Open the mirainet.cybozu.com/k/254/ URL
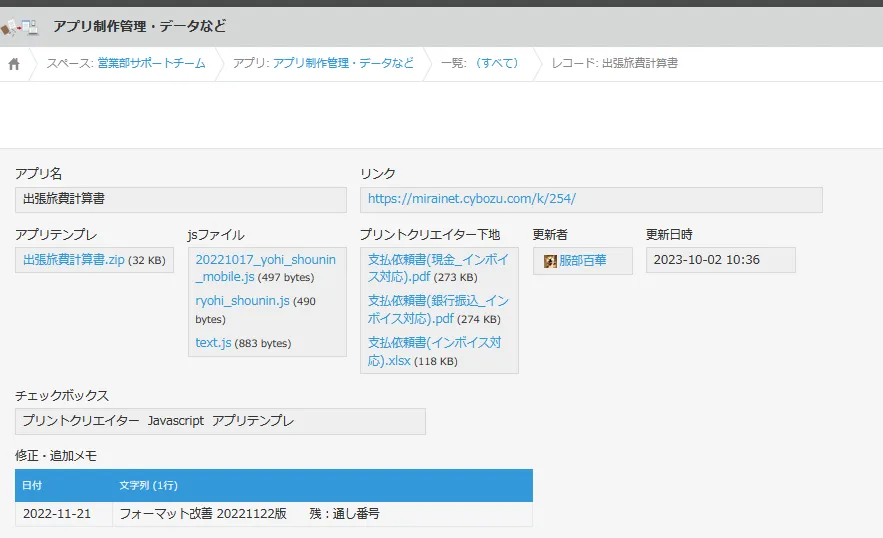The width and height of the screenshot is (883, 538). coord(471,199)
